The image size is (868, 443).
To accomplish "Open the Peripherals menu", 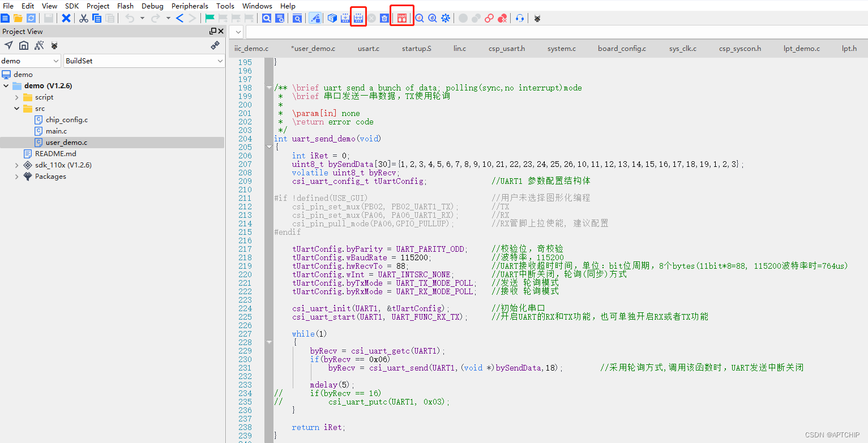I will click(189, 6).
